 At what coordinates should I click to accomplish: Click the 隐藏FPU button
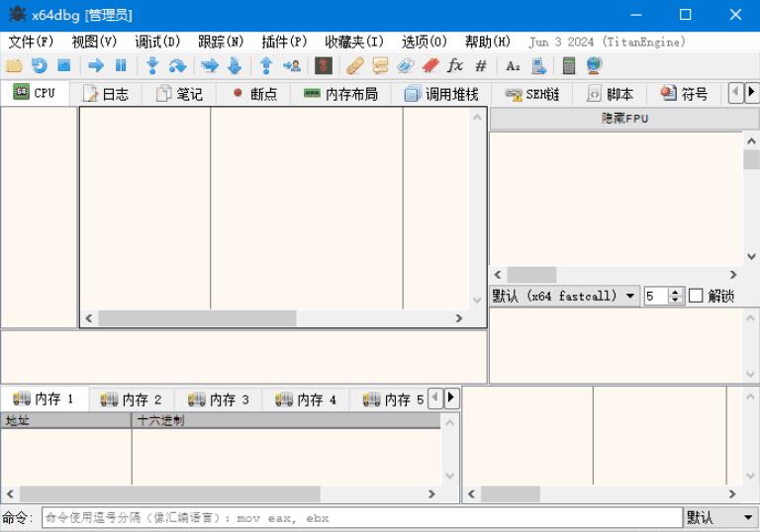tap(624, 119)
